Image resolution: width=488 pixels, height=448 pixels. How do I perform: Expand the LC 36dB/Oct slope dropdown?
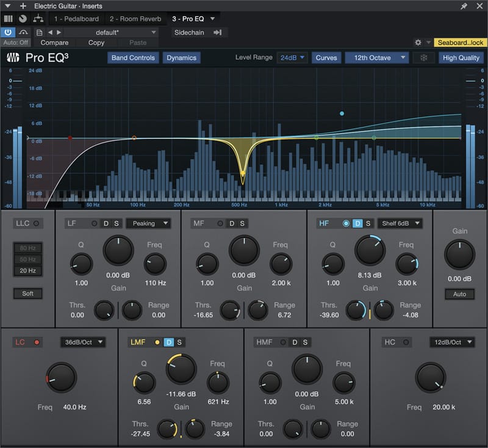coord(82,342)
